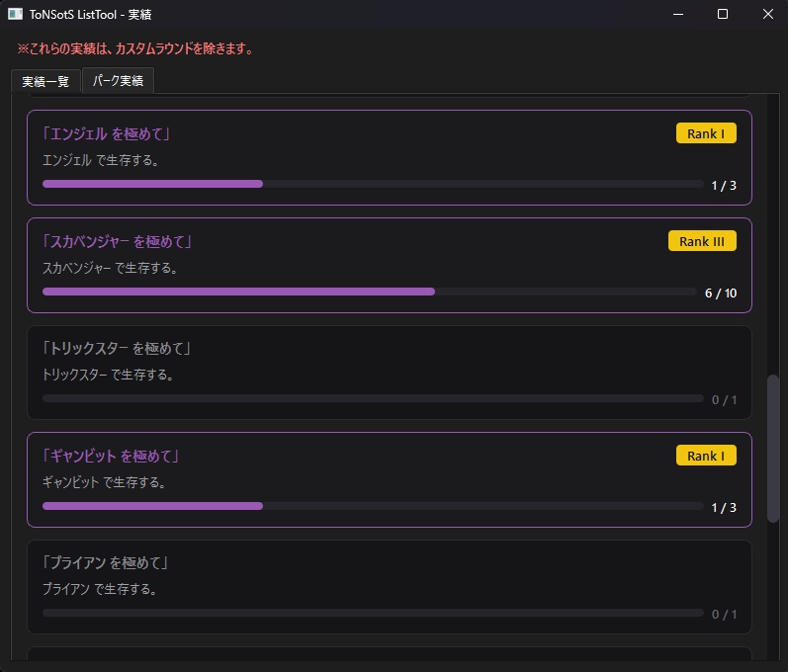Click the トリックスター で生存する。 description

coord(108,375)
